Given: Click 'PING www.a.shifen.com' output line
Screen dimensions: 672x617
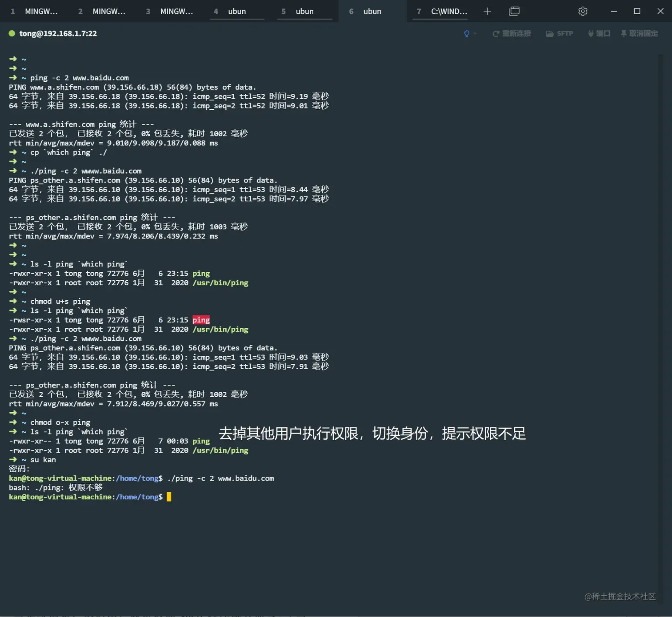Looking at the screenshot, I should pos(132,87).
